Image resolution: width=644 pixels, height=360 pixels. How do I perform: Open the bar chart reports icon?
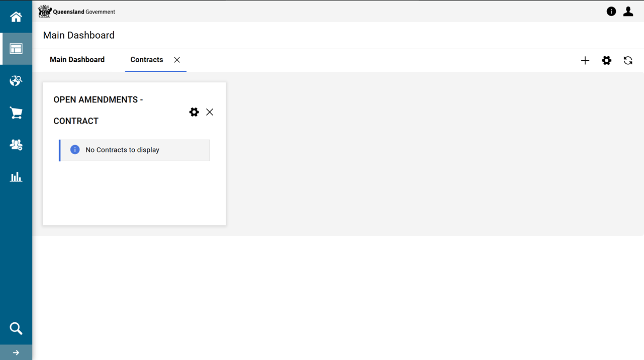(16, 177)
